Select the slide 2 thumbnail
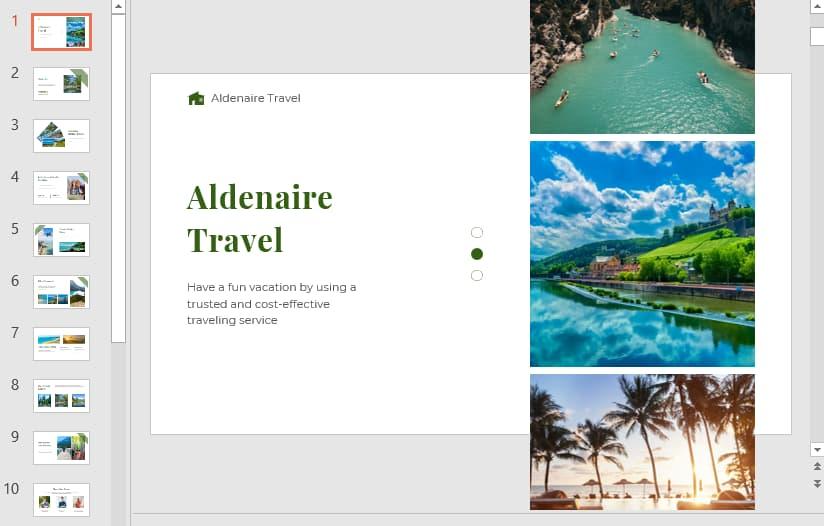824x526 pixels. pos(61,84)
